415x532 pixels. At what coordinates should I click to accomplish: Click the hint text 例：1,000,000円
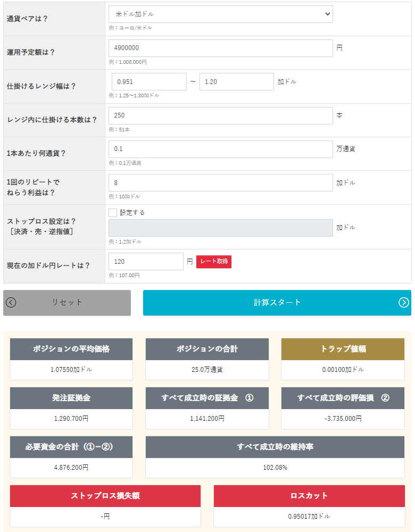click(128, 62)
